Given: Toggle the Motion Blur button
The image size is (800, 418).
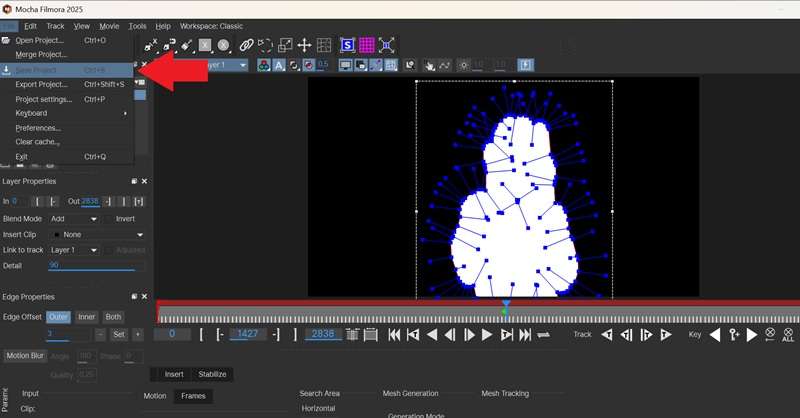Looking at the screenshot, I should click(x=25, y=356).
